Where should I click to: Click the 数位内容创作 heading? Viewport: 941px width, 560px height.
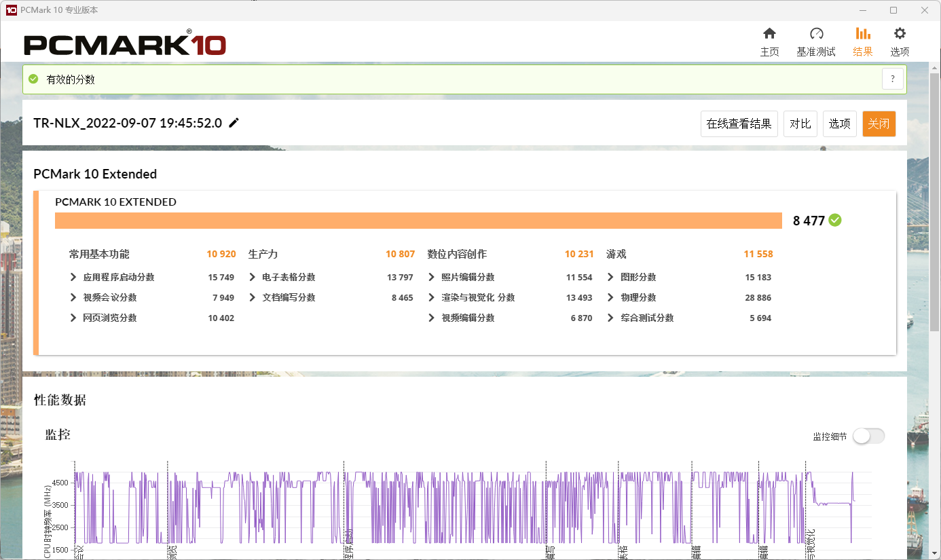(x=457, y=254)
